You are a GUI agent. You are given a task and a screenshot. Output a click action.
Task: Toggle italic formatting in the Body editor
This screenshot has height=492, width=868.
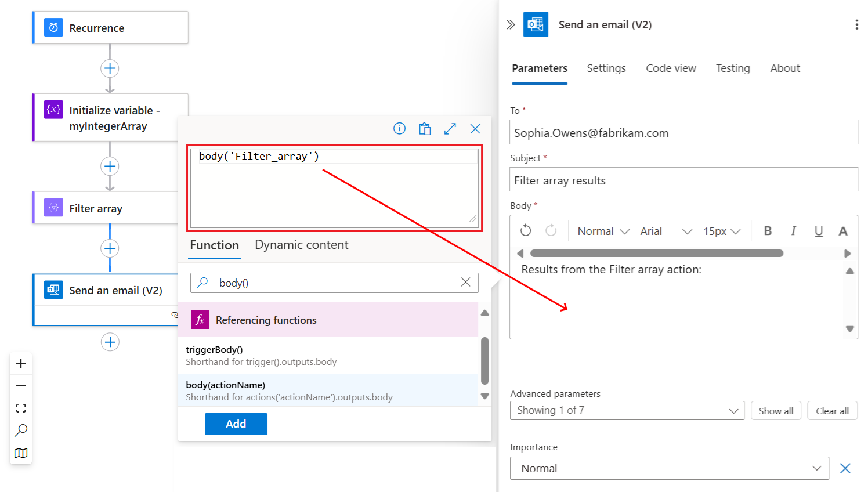coord(793,230)
